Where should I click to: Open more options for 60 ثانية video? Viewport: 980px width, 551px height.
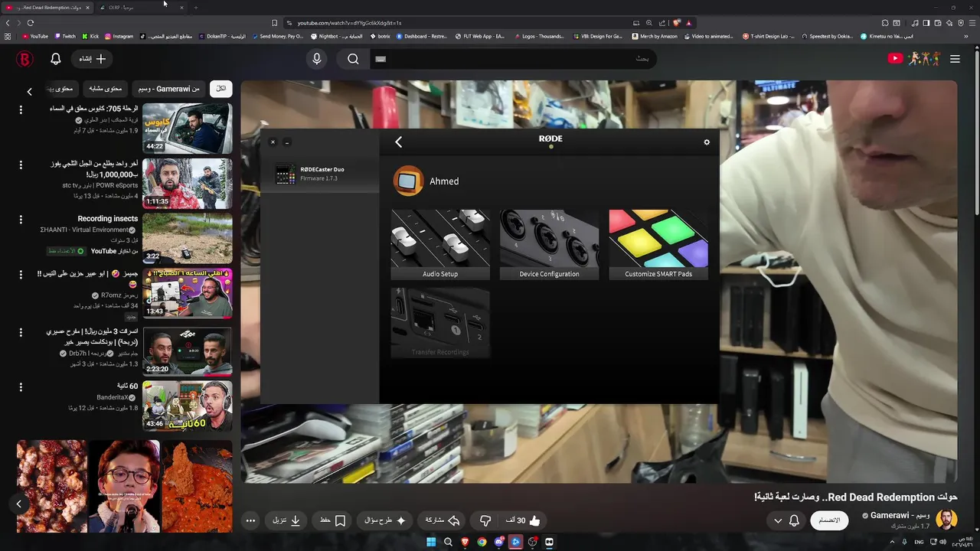pos(21,387)
